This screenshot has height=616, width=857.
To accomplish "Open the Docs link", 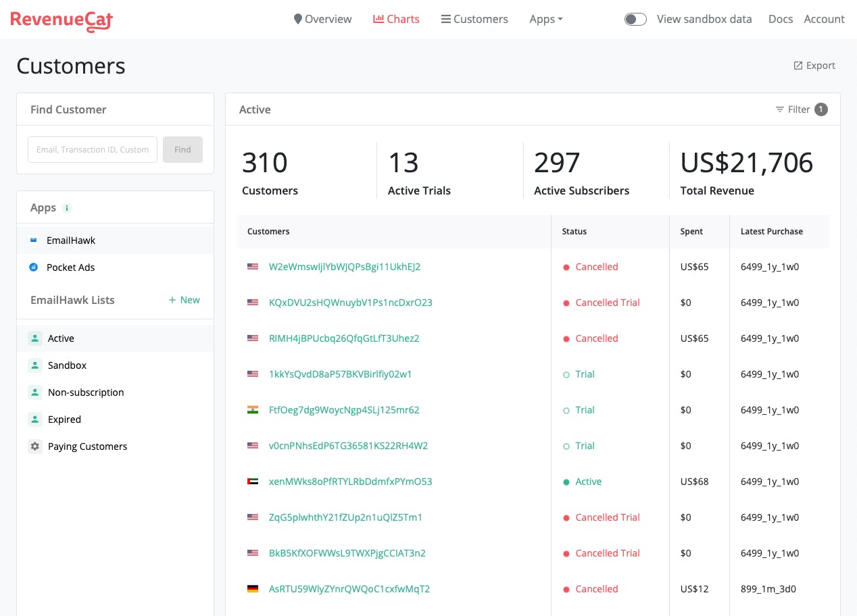I will 781,19.
